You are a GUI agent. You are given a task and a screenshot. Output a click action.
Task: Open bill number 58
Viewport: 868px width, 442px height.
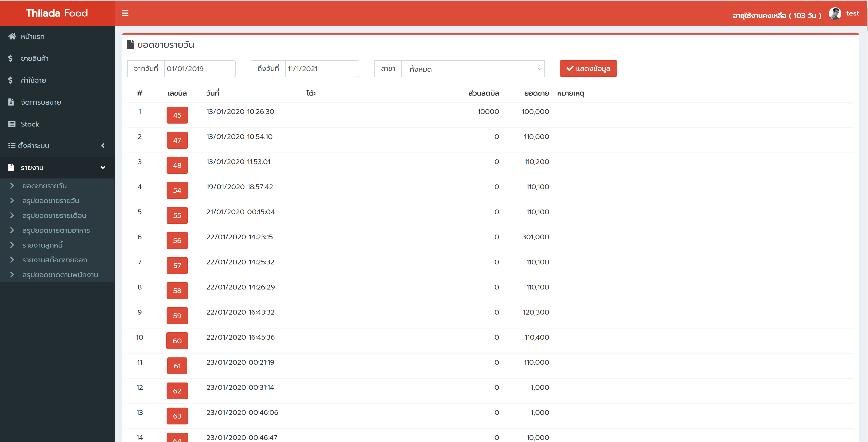pos(177,291)
